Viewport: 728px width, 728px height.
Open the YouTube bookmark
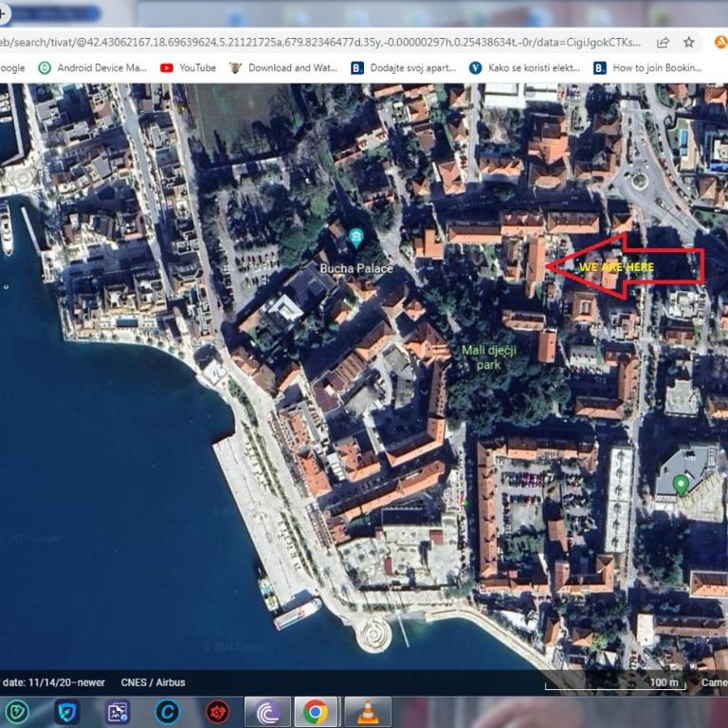[188, 68]
